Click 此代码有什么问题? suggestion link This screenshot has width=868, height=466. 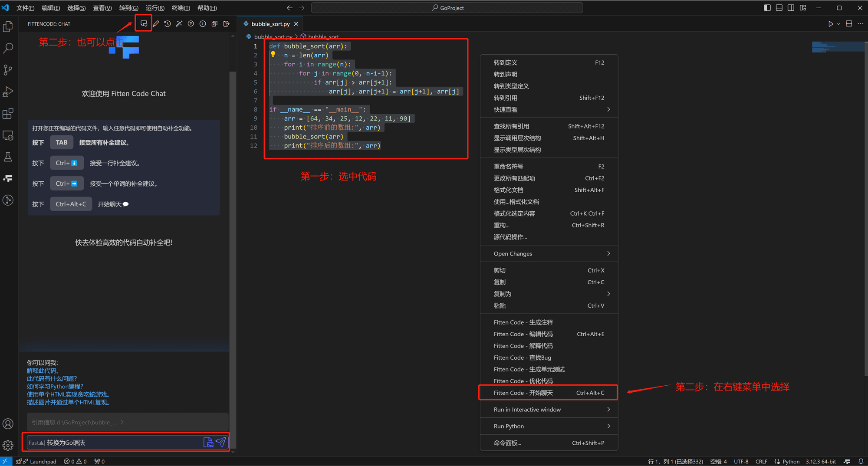click(52, 378)
